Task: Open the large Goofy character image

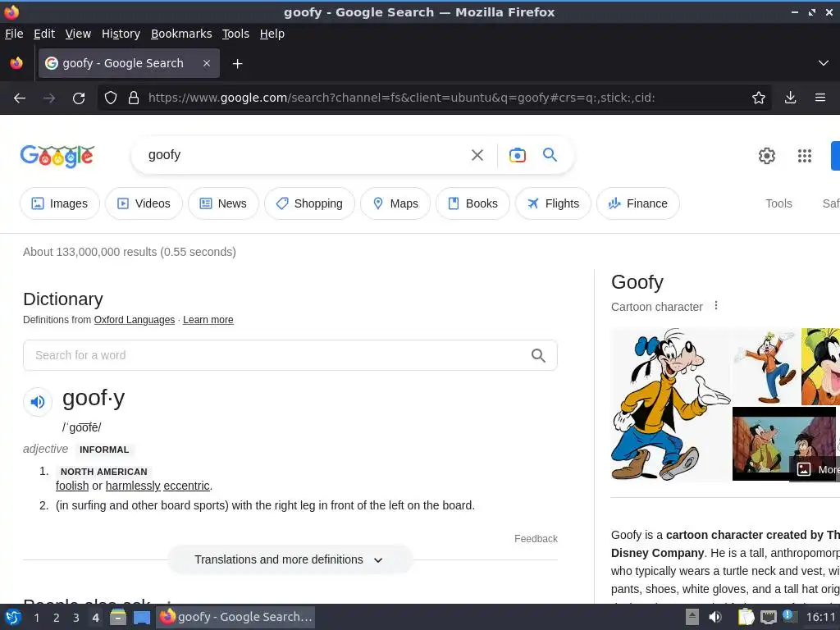Action: click(x=670, y=404)
